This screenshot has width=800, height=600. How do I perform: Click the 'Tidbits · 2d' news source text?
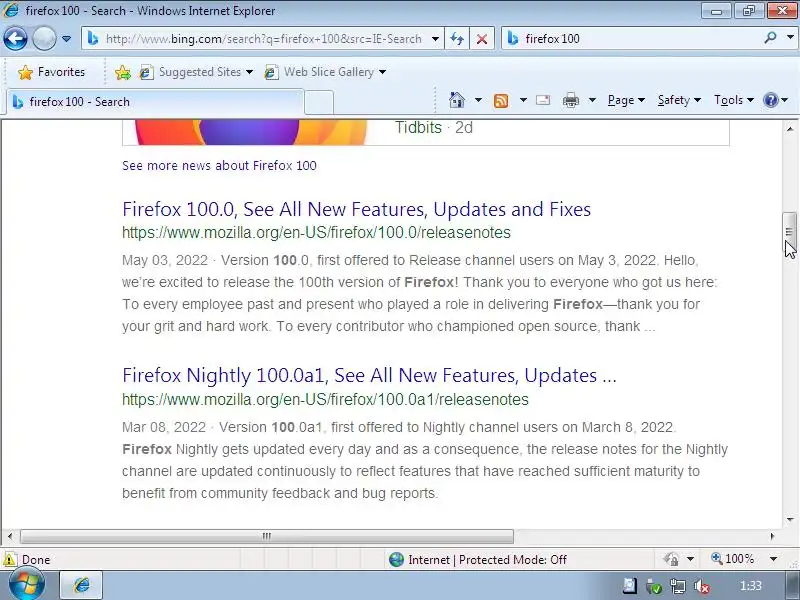tap(434, 128)
